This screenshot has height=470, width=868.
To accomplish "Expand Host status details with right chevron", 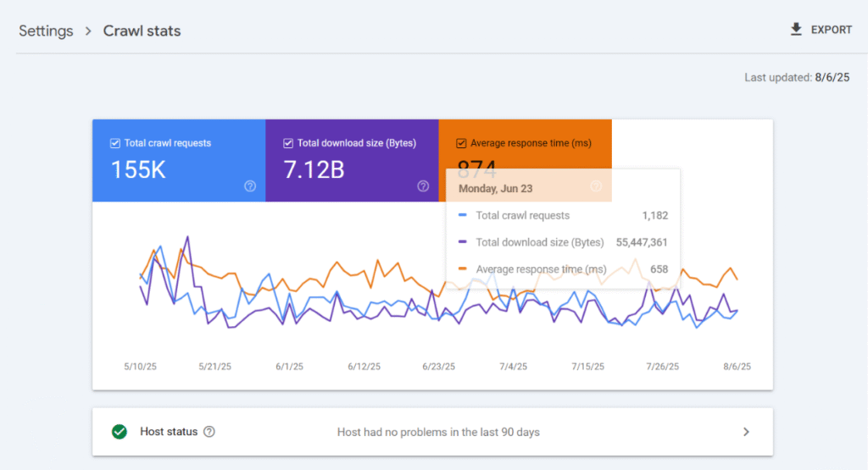I will pos(746,432).
